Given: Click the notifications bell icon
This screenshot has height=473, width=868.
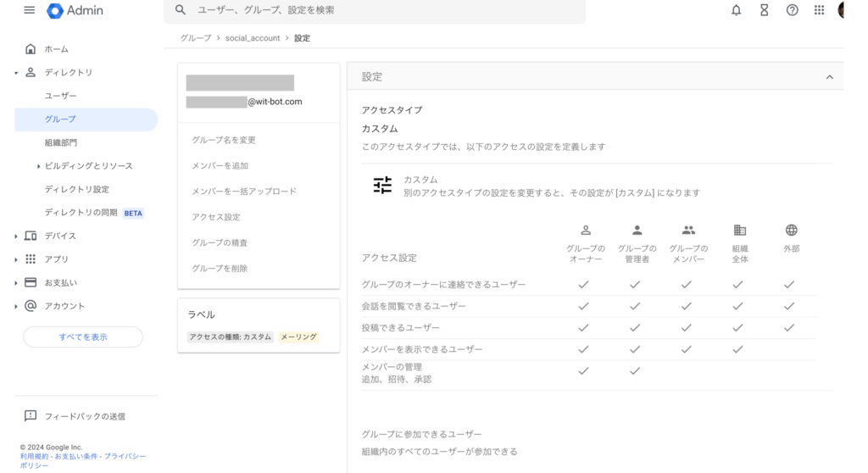Looking at the screenshot, I should [x=736, y=10].
